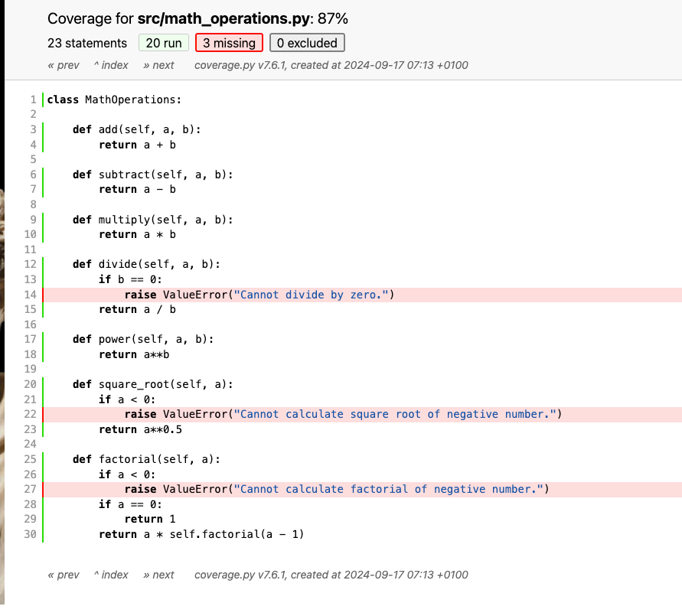Click line number 14 anchor
Screen dimensions: 682x616
(31, 295)
